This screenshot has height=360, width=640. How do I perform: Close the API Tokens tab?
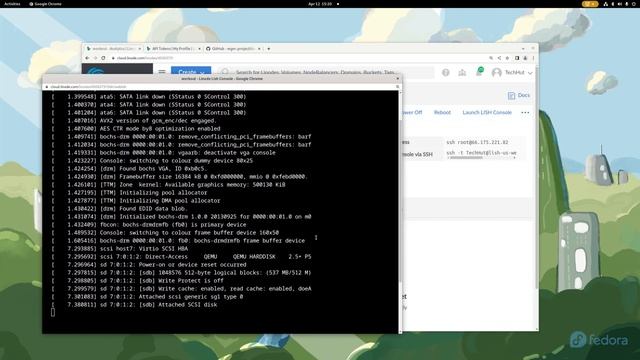[x=199, y=49]
